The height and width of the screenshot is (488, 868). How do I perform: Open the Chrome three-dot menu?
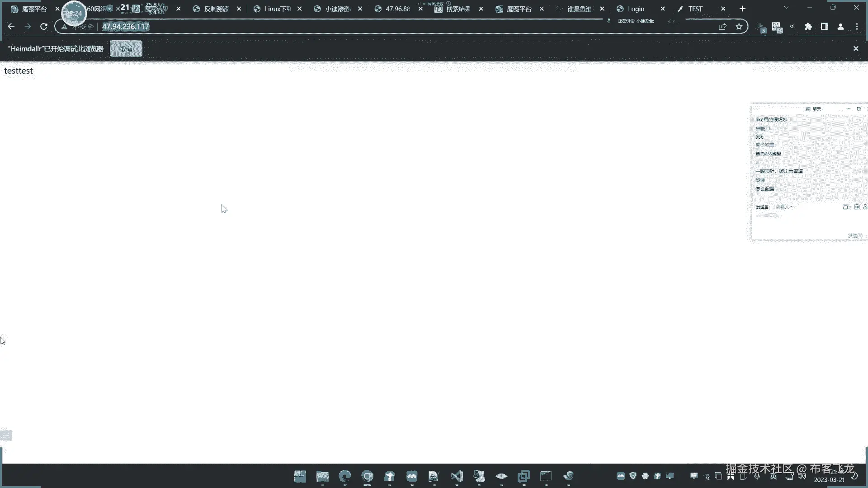857,27
